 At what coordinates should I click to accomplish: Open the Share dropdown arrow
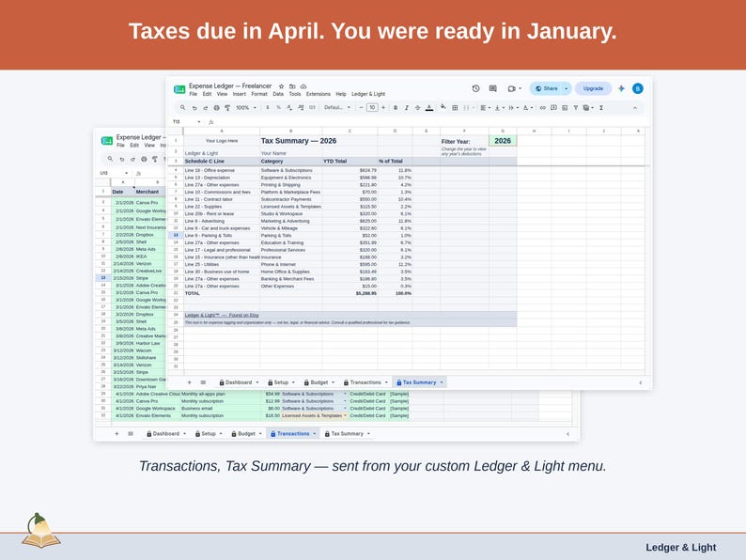coord(567,88)
